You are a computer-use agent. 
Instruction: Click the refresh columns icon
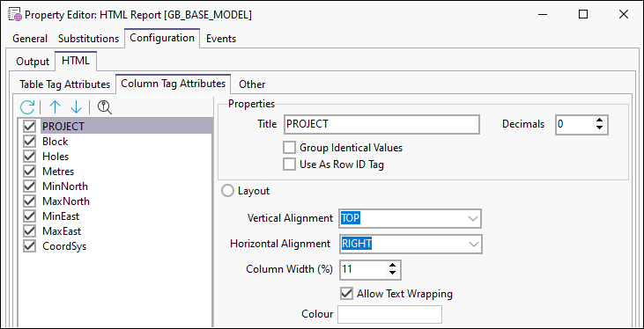click(x=27, y=107)
